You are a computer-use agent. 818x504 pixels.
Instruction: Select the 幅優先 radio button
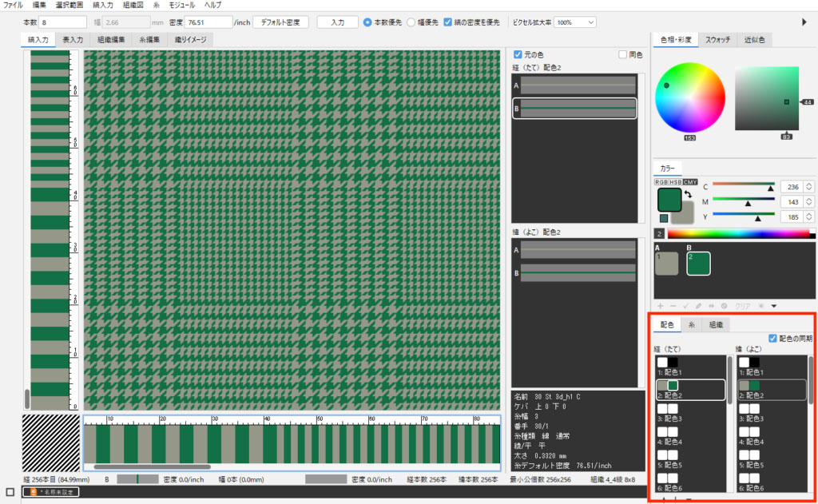411,22
